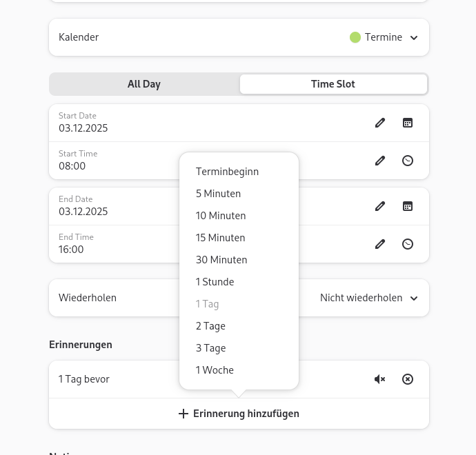This screenshot has height=455, width=476.
Task: Toggle mute on the 1 Tag bevor reminder
Action: [x=379, y=379]
